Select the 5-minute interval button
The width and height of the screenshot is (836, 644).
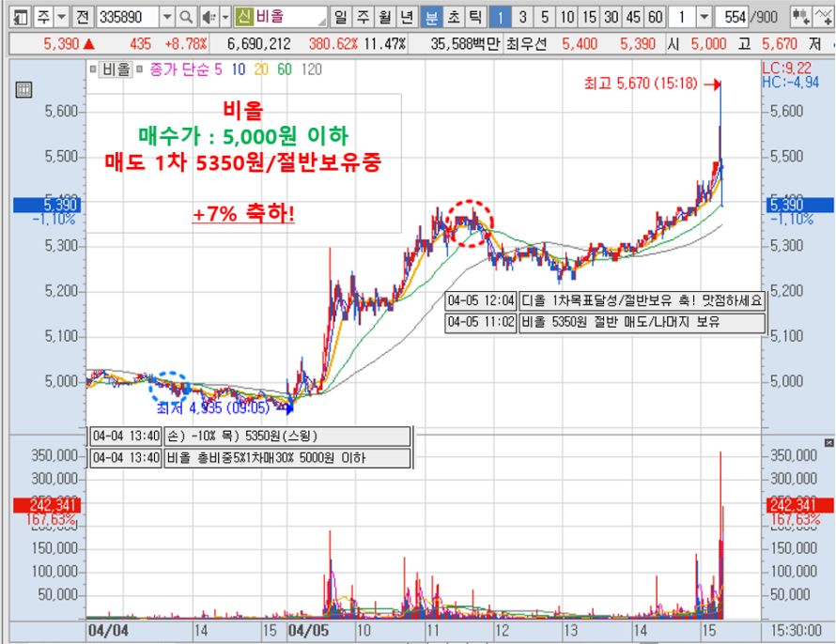click(545, 17)
